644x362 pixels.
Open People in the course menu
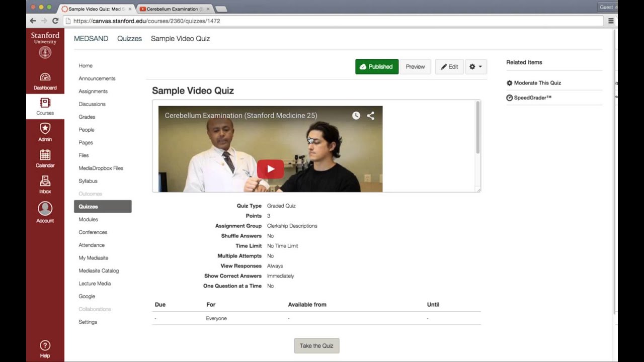click(x=87, y=130)
